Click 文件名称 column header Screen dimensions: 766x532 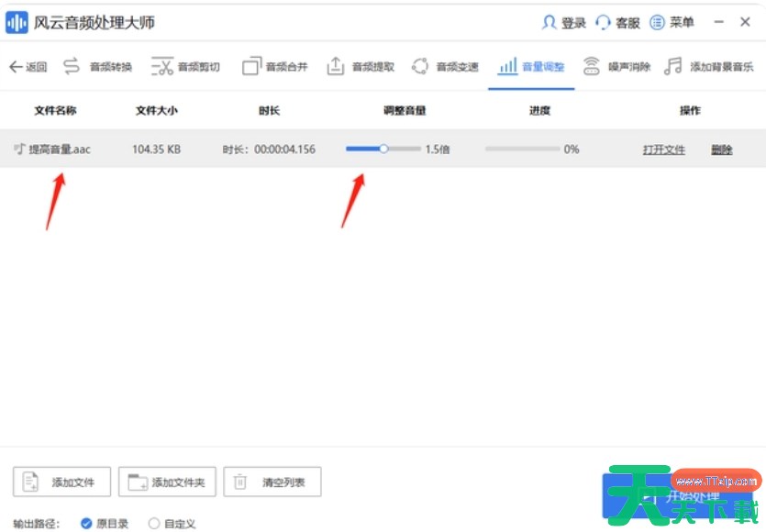[x=55, y=111]
